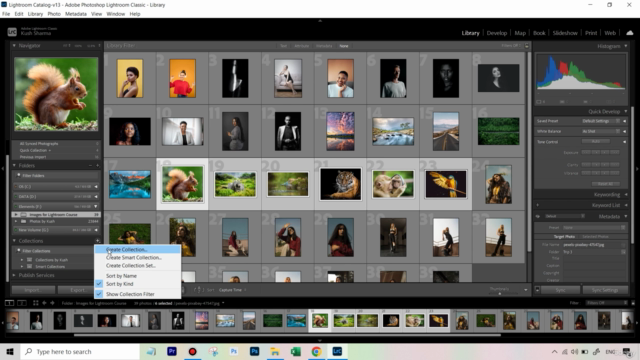Expand Photos by Kush folder
Screen dimensions: 640x360
pos(16,221)
